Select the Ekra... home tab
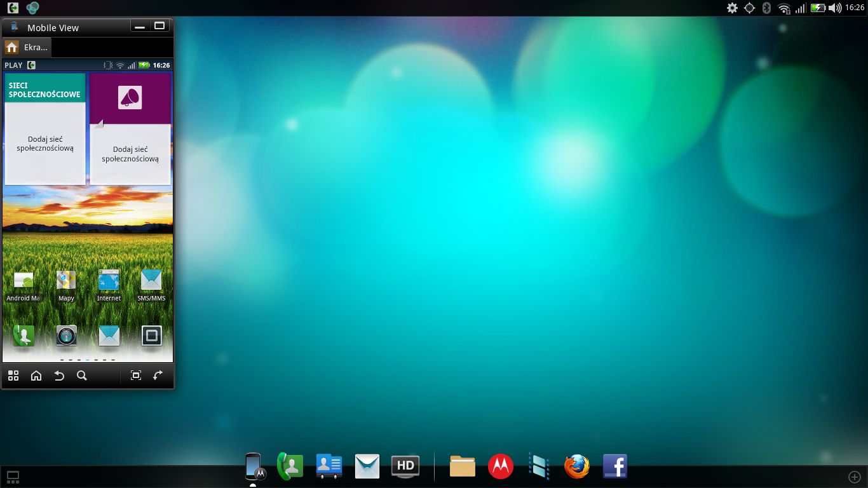 point(27,48)
